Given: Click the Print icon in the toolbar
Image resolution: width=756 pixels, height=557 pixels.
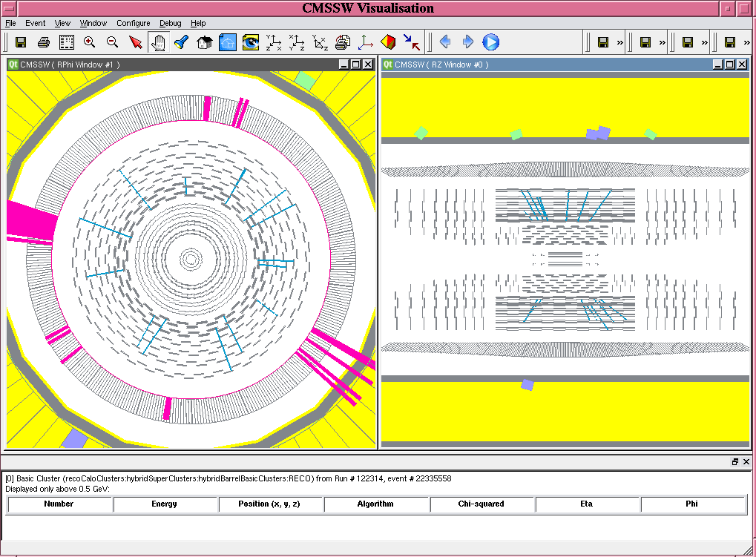Looking at the screenshot, I should point(43,42).
